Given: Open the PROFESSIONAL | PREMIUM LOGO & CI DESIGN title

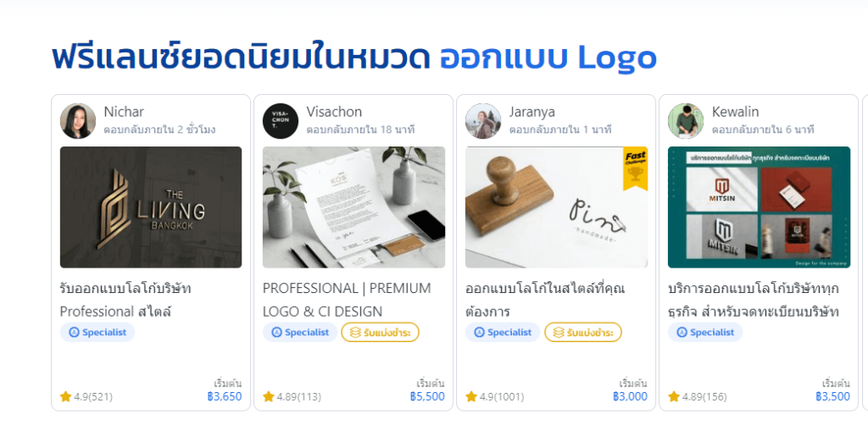Looking at the screenshot, I should tap(347, 300).
